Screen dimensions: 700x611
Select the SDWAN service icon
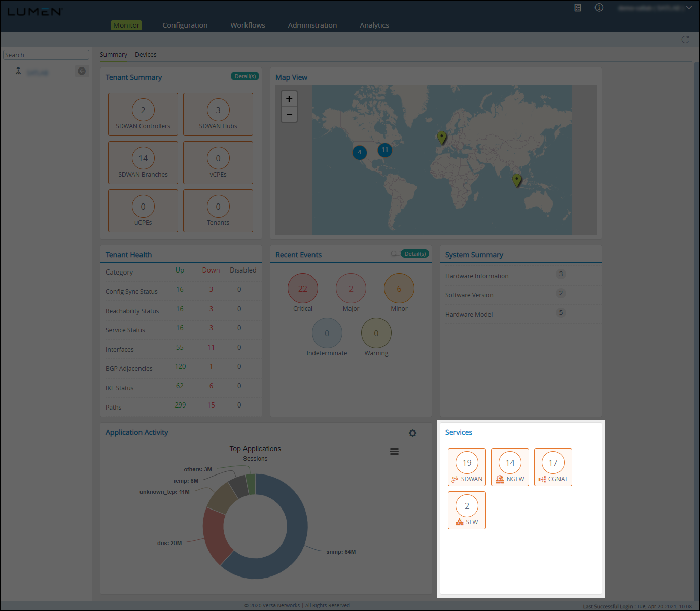[467, 467]
